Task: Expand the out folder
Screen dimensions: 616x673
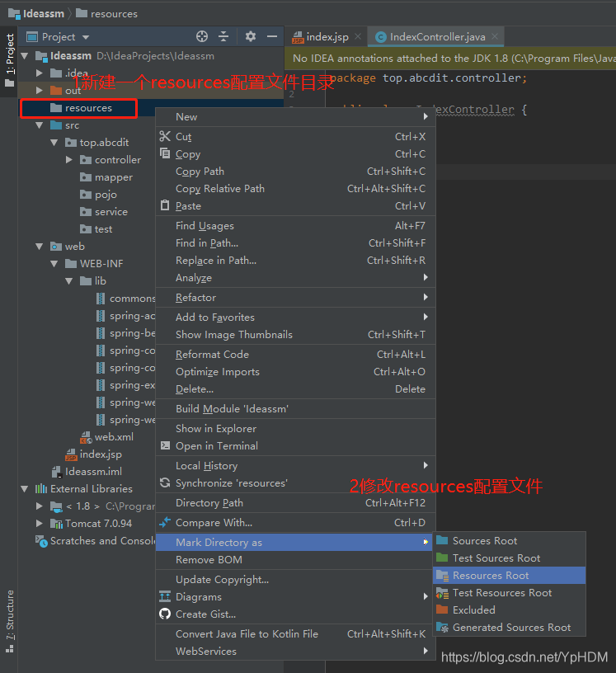Action: pos(40,90)
